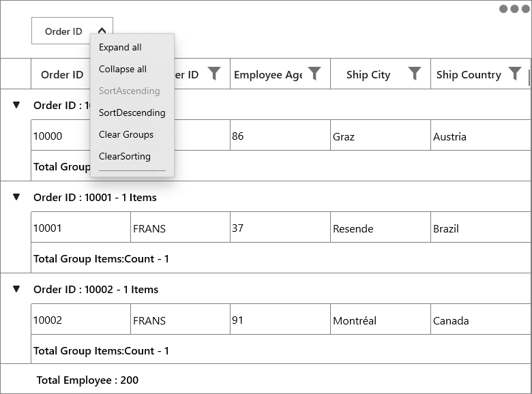Click the group 10001 'Total Group Items:Count - 1' summary
Screen dimensions: 532x394
(x=101, y=259)
